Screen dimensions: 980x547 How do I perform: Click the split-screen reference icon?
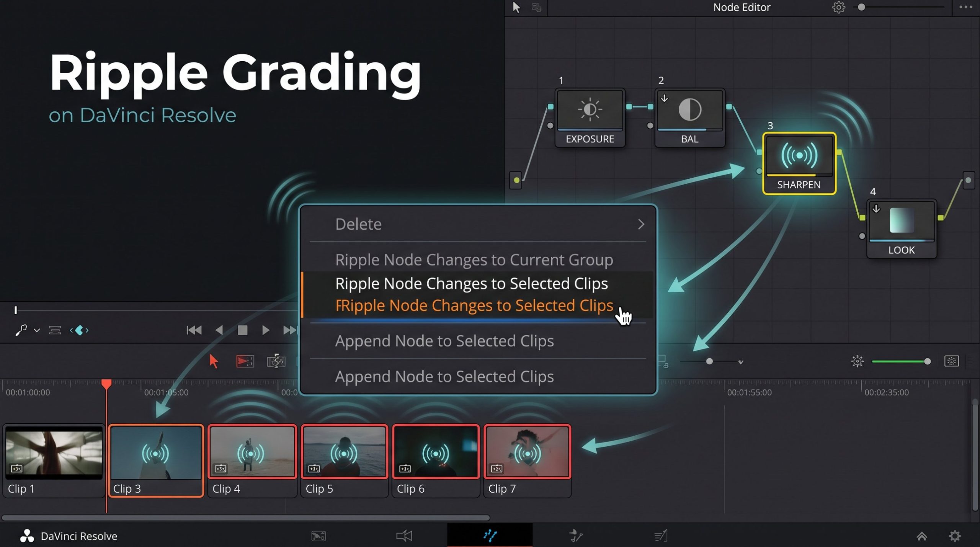pyautogui.click(x=276, y=361)
